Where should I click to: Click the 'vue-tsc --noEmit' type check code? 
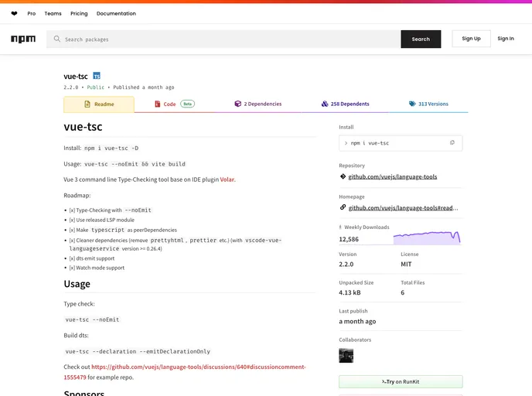(92, 319)
